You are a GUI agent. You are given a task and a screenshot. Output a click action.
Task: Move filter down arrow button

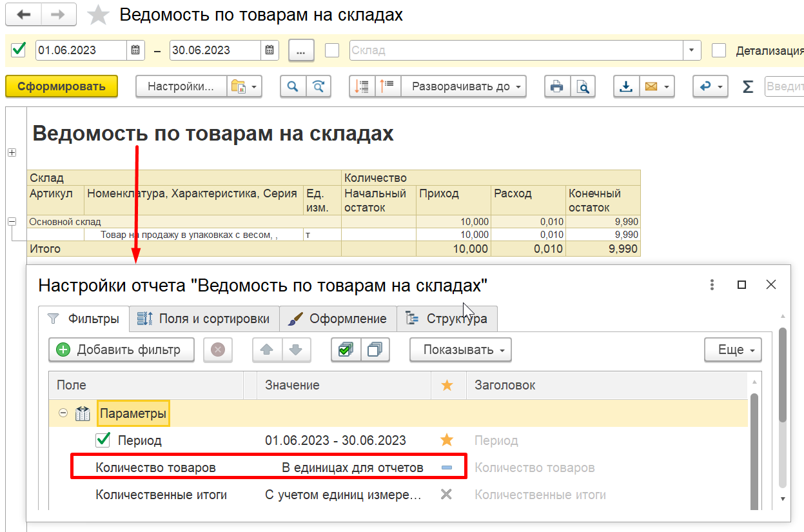coord(296,350)
